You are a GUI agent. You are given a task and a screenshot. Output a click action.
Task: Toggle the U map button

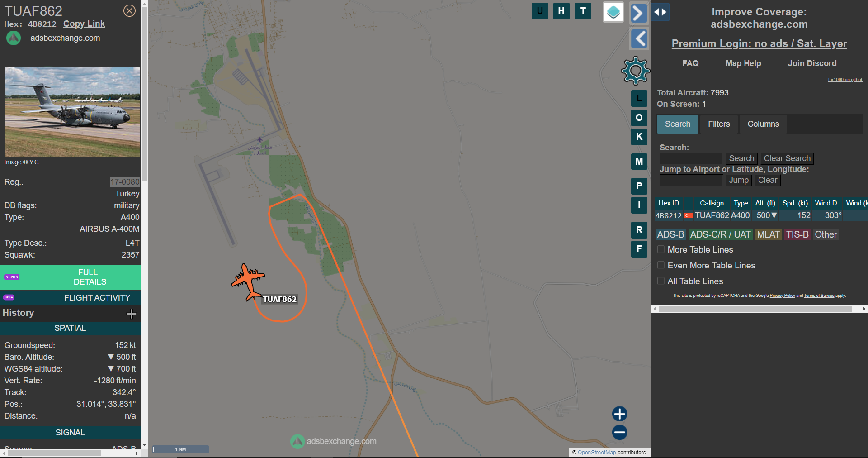540,11
